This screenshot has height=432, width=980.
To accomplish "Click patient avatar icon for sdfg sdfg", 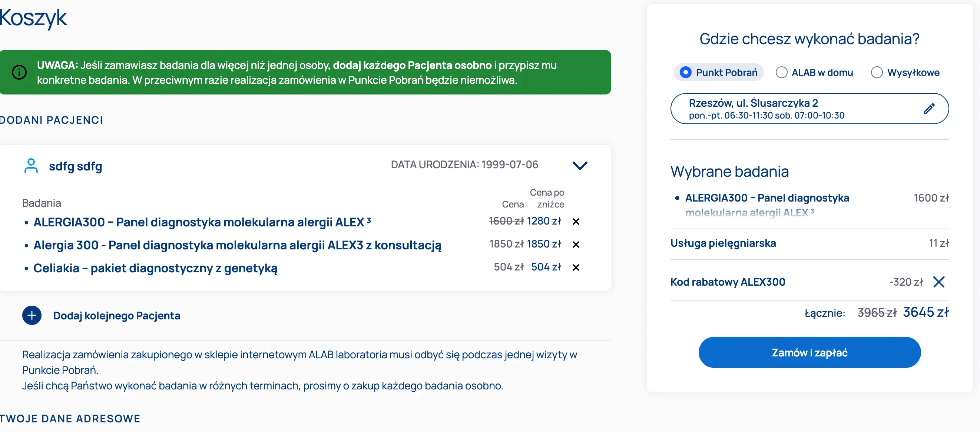I will [x=31, y=166].
